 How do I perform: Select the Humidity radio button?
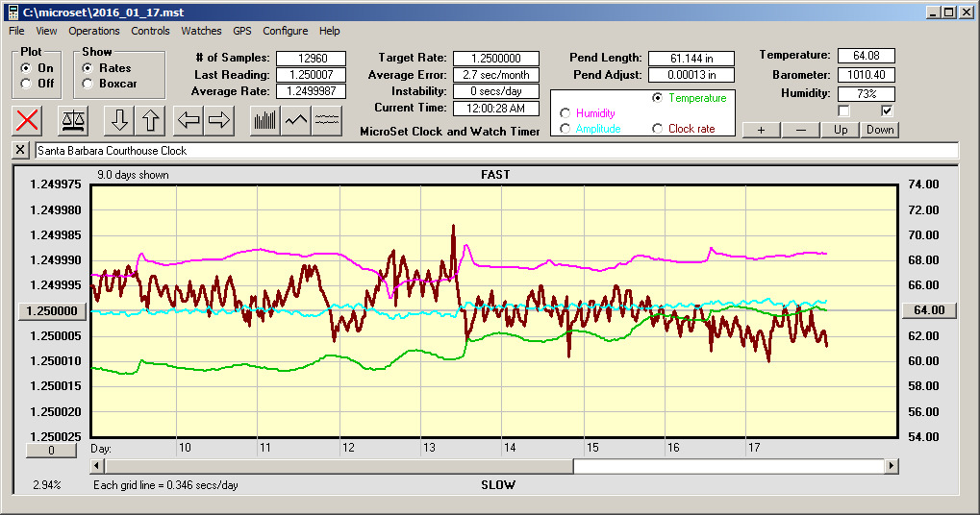pos(565,113)
